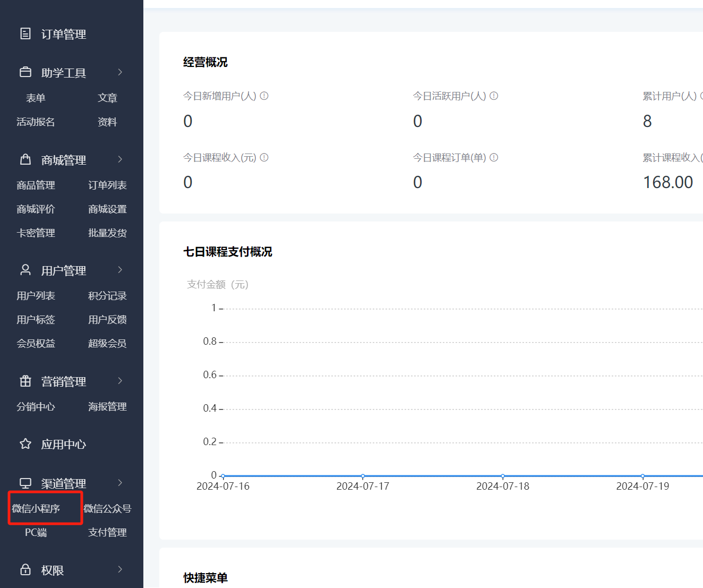Click chart data point for 2024-07-16
Image resolution: width=703 pixels, height=588 pixels.
click(x=223, y=476)
